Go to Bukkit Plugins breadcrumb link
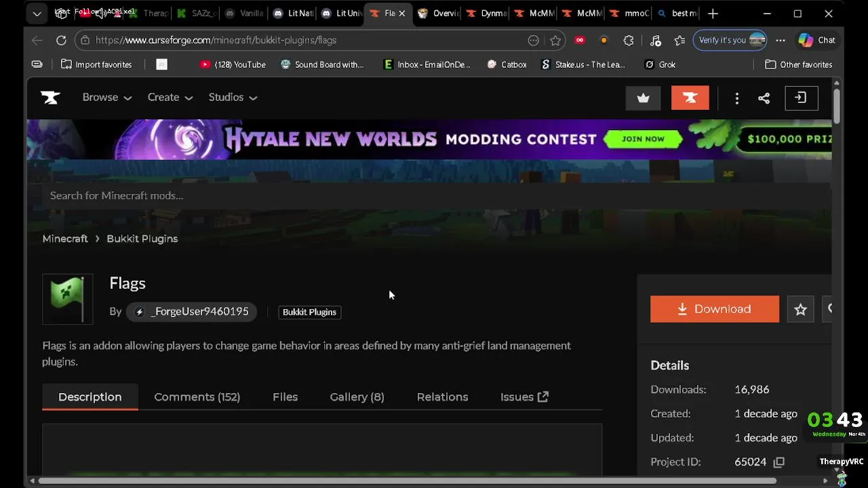Image resolution: width=868 pixels, height=488 pixels. (x=142, y=239)
